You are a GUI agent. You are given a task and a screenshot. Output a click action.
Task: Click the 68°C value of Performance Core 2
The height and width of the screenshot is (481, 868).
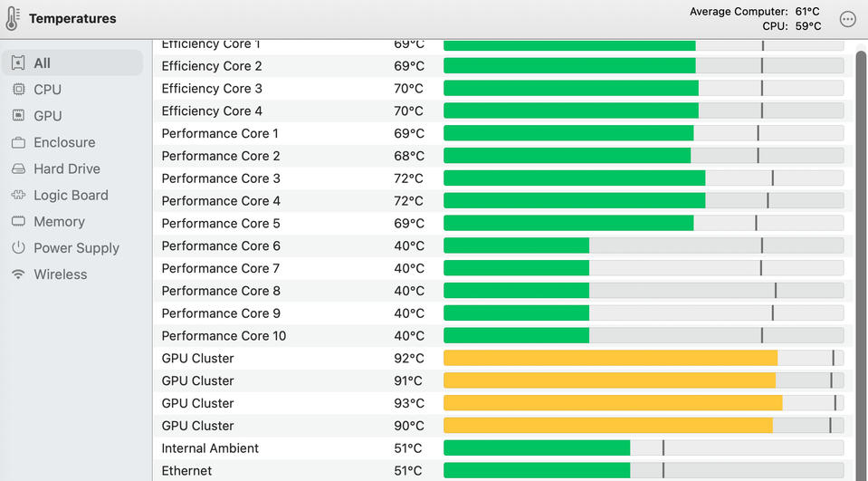tap(409, 156)
